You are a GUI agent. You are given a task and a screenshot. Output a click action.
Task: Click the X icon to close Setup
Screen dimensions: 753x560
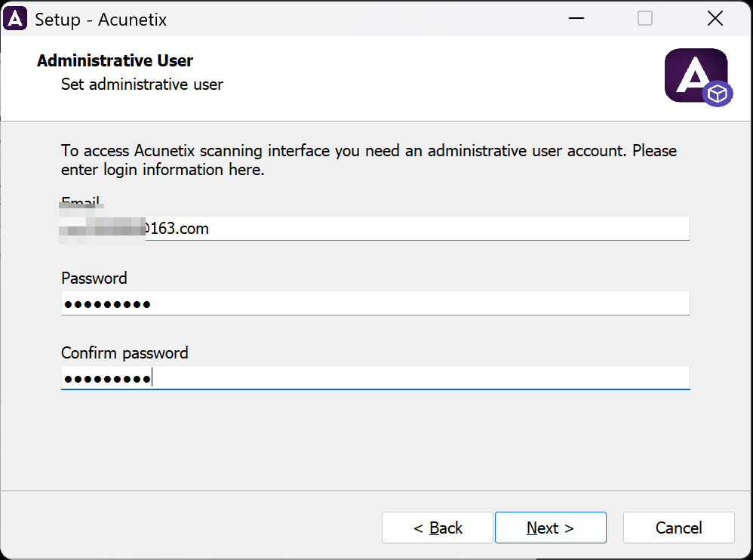click(715, 17)
